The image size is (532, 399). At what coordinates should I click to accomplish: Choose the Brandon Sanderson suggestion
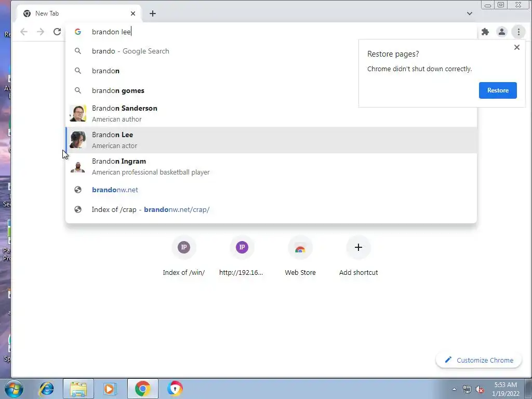pyautogui.click(x=271, y=114)
